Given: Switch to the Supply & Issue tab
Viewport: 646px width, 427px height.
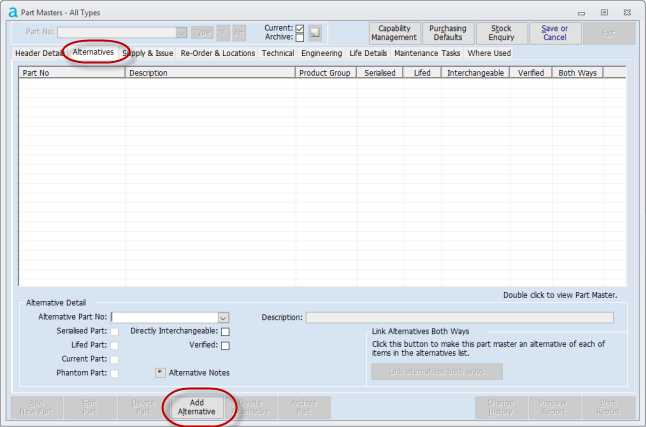Looking at the screenshot, I should (x=147, y=53).
